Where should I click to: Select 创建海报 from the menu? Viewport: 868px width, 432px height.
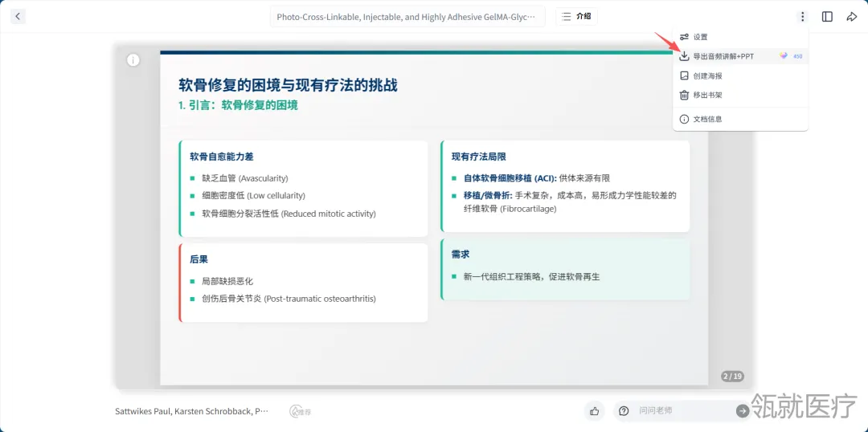click(740, 75)
